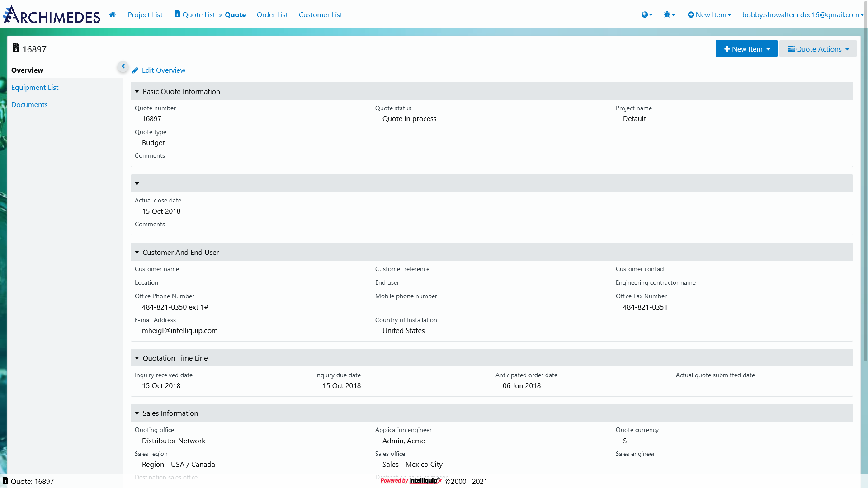
Task: Collapse the Sales Information section
Action: point(137,413)
